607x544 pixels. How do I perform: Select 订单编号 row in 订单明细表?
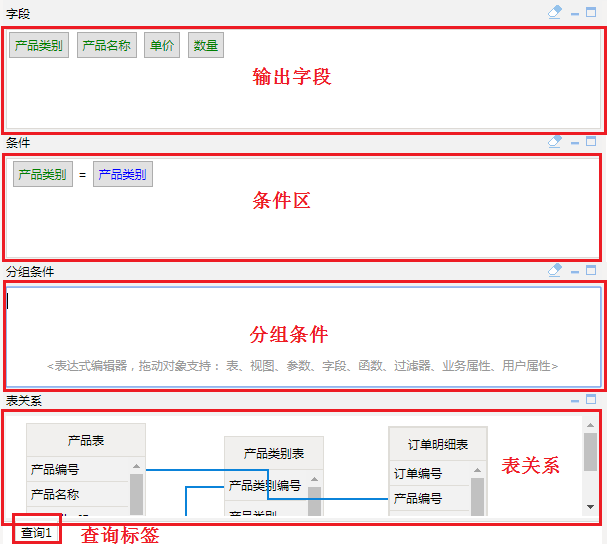pyautogui.click(x=429, y=474)
